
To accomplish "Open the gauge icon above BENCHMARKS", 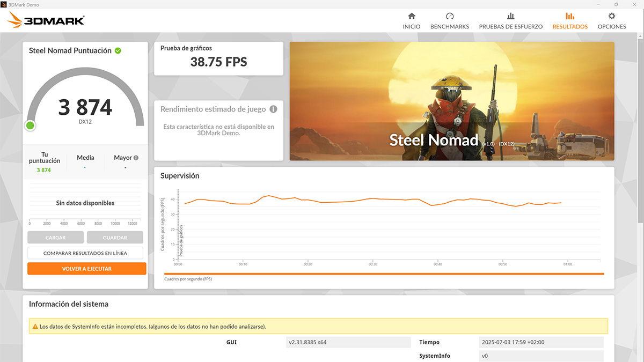I will pos(450,16).
